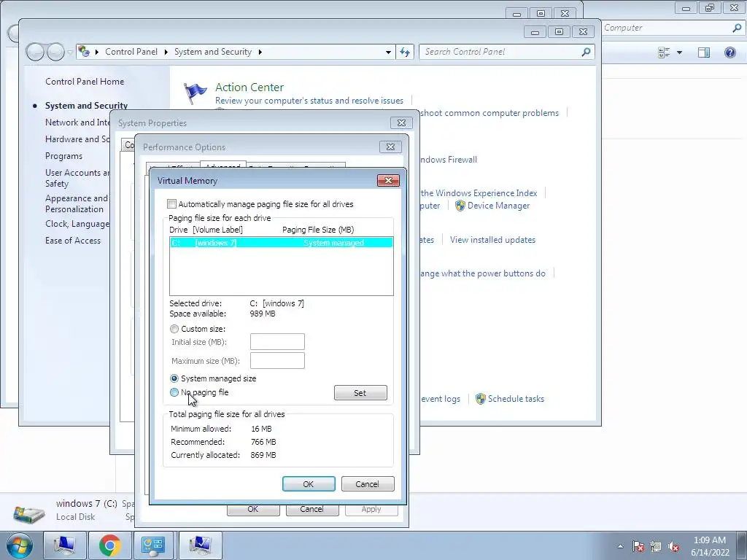Close the System Properties dialog
The width and height of the screenshot is (747, 560).
point(402,122)
